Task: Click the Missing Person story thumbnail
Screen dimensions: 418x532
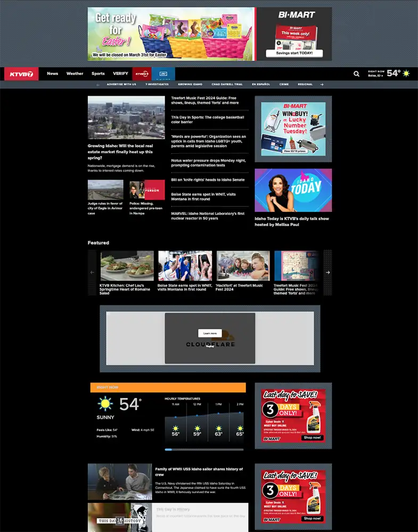Action: pos(147,190)
